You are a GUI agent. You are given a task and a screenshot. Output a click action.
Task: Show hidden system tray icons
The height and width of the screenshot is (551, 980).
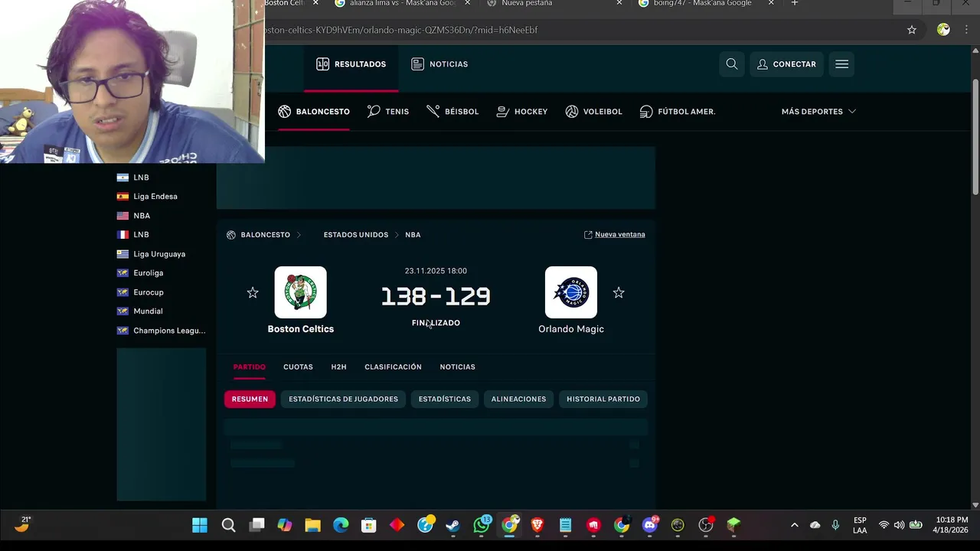[794, 525]
